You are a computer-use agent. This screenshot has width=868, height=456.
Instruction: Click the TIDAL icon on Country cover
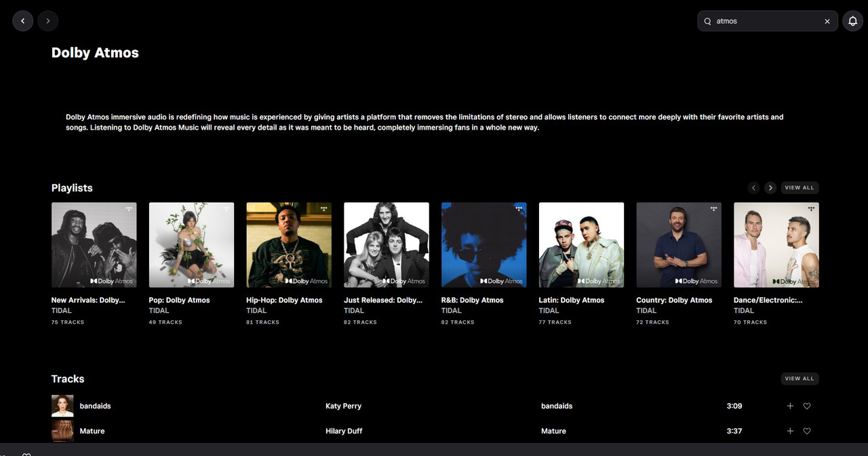[x=714, y=208]
